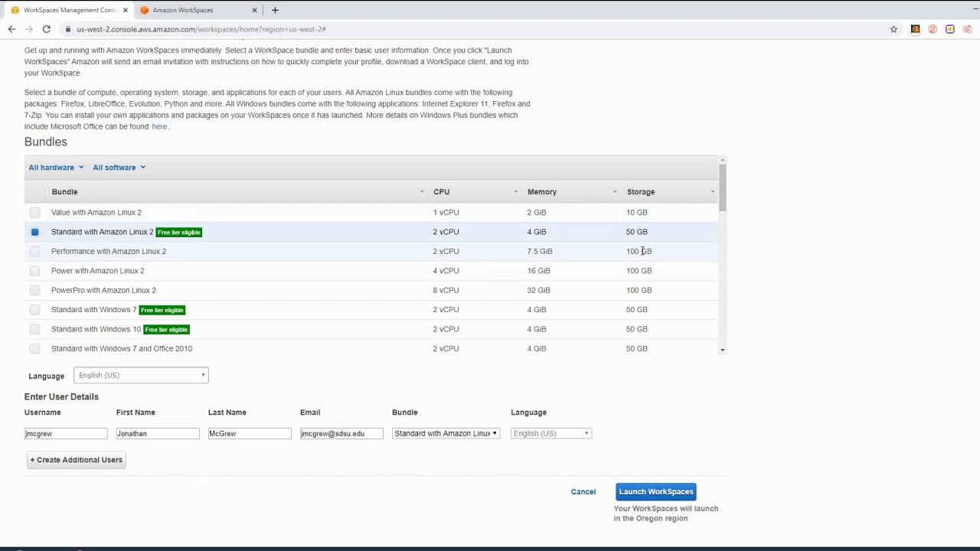This screenshot has height=551, width=980.
Task: Click the padlock site info icon
Action: [68, 29]
